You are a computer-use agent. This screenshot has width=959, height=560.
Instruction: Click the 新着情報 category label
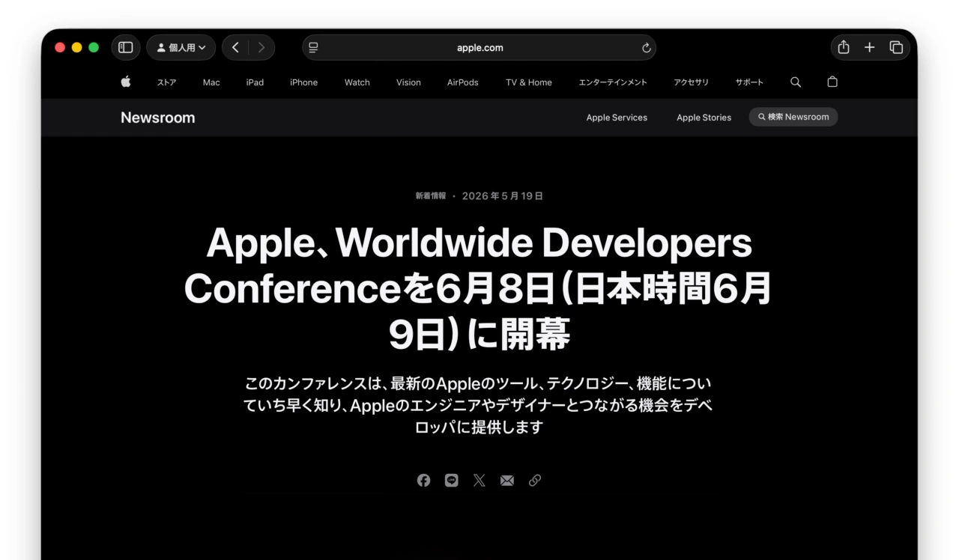(431, 196)
